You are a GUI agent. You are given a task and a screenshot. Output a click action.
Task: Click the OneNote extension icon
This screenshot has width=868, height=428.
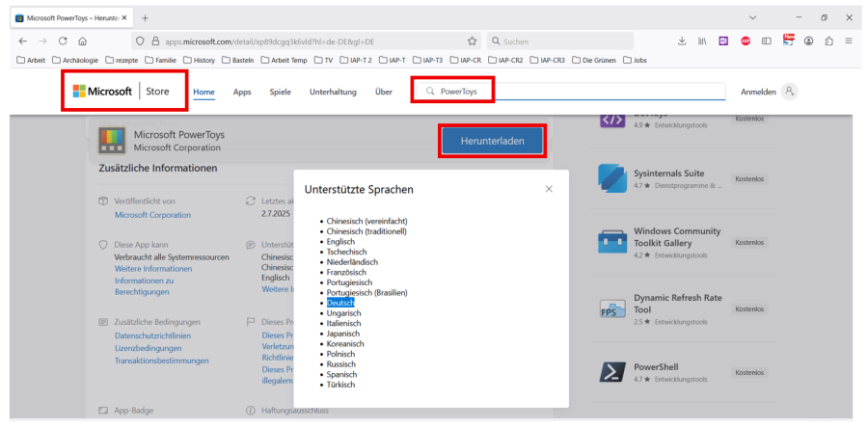(x=723, y=40)
